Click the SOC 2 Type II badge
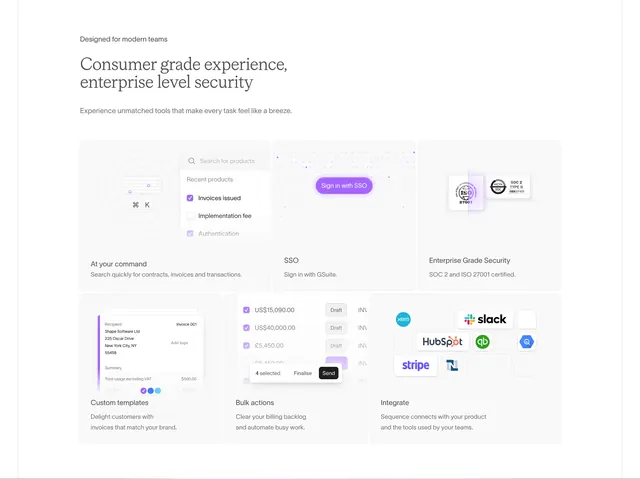This screenshot has width=640, height=479. coord(508,187)
